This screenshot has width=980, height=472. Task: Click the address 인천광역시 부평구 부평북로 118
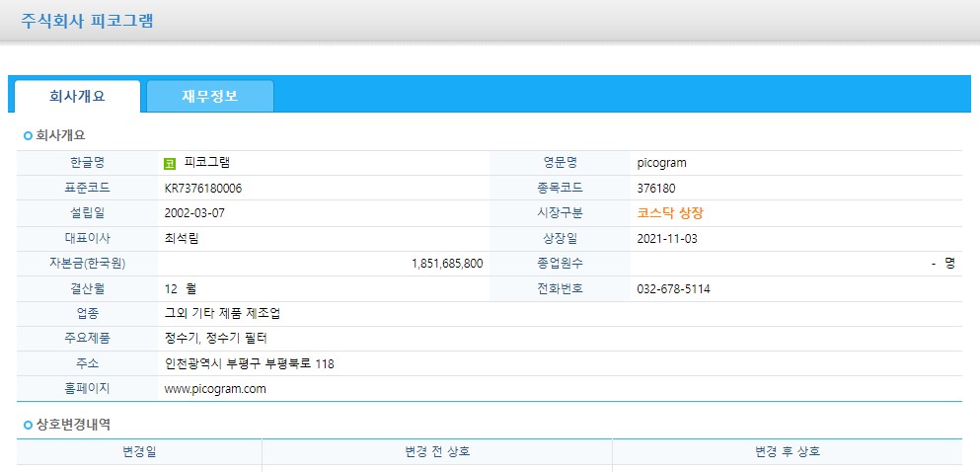pyautogui.click(x=249, y=363)
